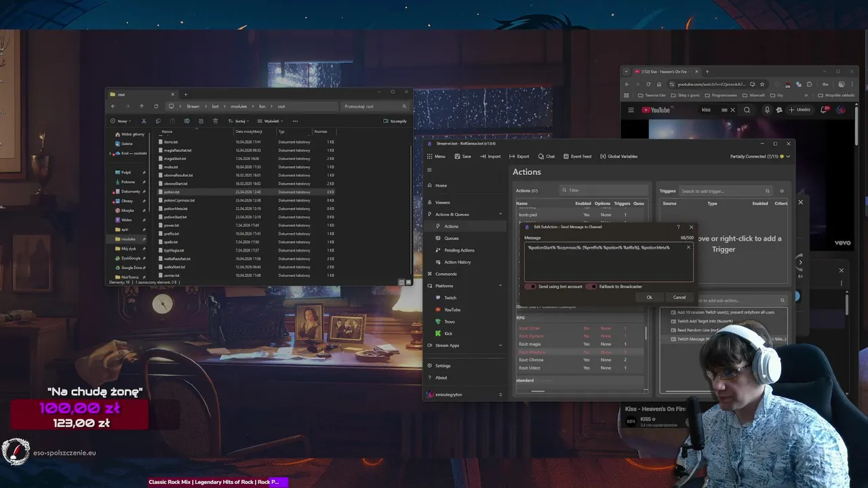
Task: Collapse the Platforms section
Action: point(500,286)
